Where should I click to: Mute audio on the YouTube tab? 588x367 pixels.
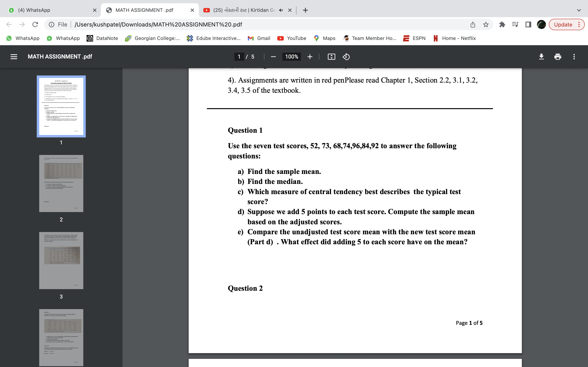tap(281, 10)
